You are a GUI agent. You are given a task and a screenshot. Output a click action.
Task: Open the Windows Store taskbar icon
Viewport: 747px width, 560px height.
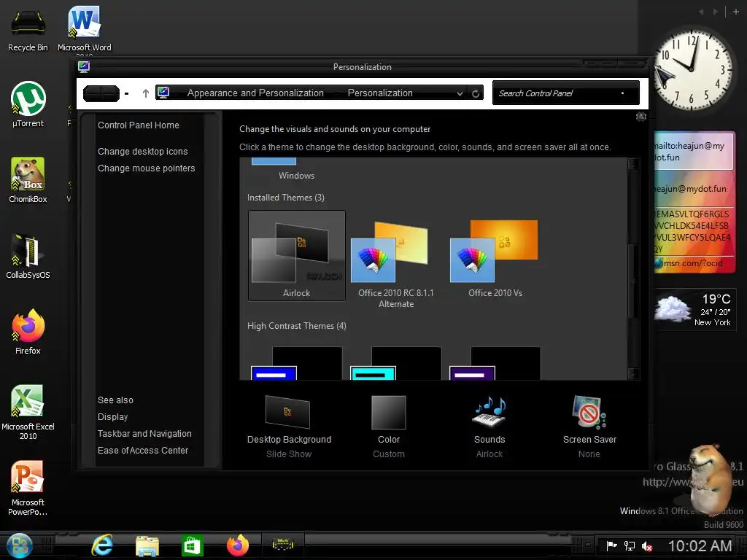(193, 545)
